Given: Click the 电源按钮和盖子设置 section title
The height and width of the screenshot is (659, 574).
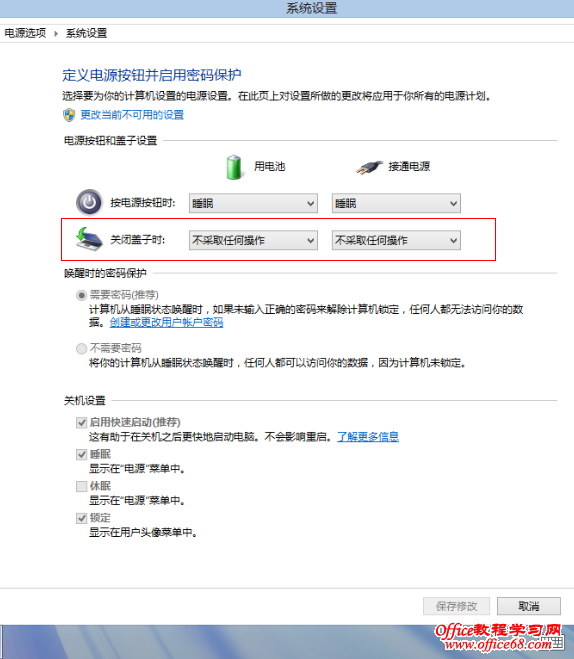Looking at the screenshot, I should [111, 140].
